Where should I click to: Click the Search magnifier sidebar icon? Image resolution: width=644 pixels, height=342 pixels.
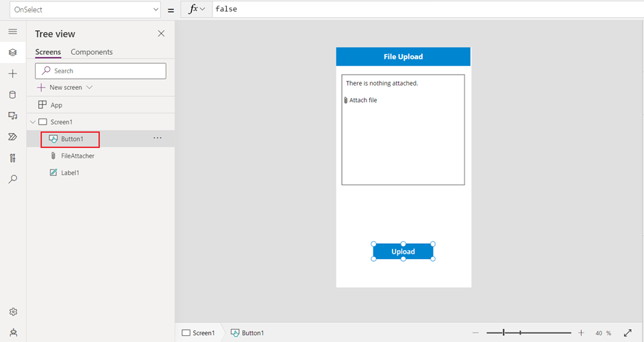click(12, 180)
